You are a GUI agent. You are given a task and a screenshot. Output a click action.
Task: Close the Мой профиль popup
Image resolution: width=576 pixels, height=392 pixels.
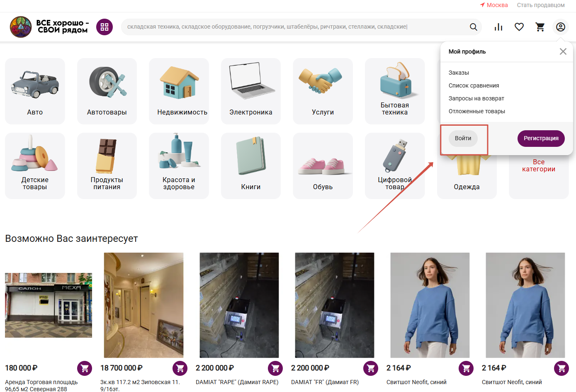tap(563, 51)
